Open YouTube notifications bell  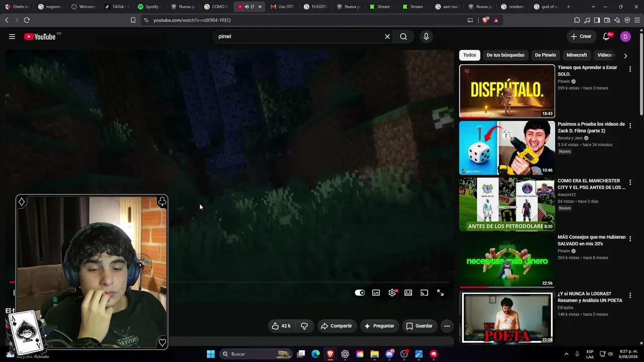point(606,36)
